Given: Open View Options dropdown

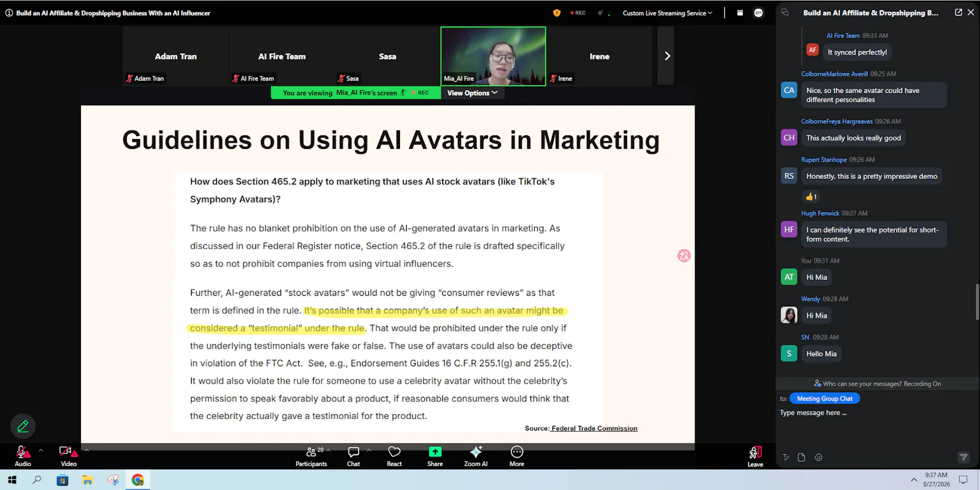Looking at the screenshot, I should tap(472, 93).
